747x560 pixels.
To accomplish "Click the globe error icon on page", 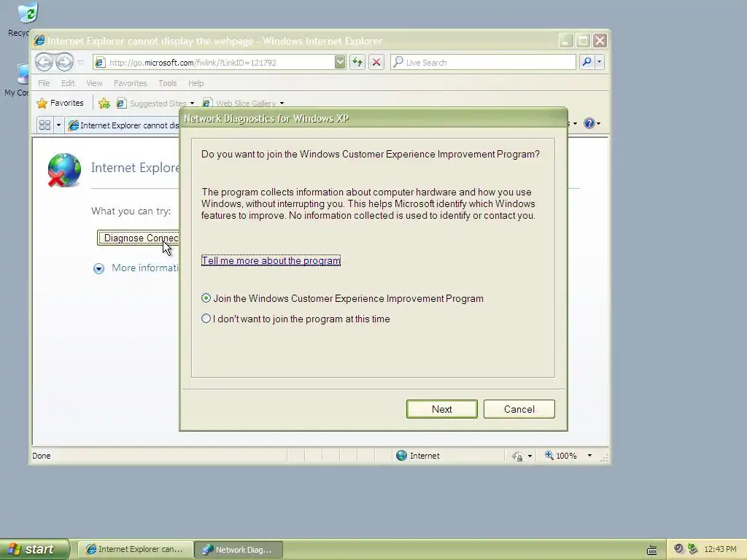I will (x=64, y=170).
